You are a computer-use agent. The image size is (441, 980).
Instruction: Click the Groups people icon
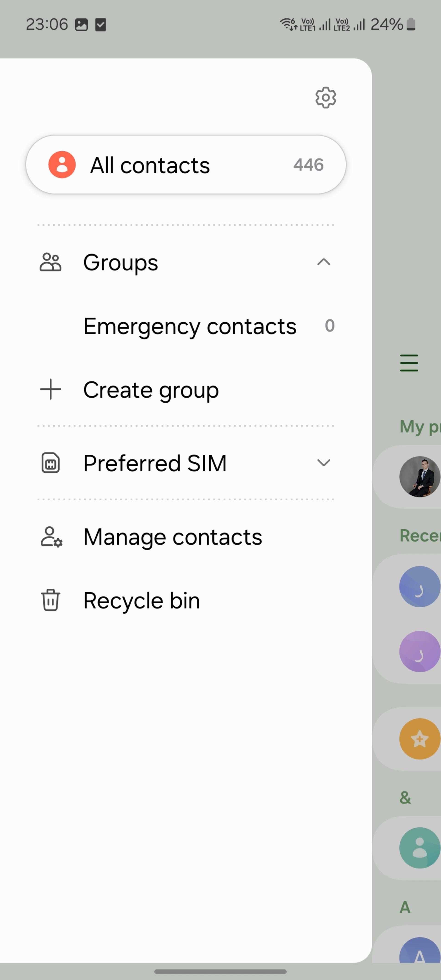pos(50,262)
